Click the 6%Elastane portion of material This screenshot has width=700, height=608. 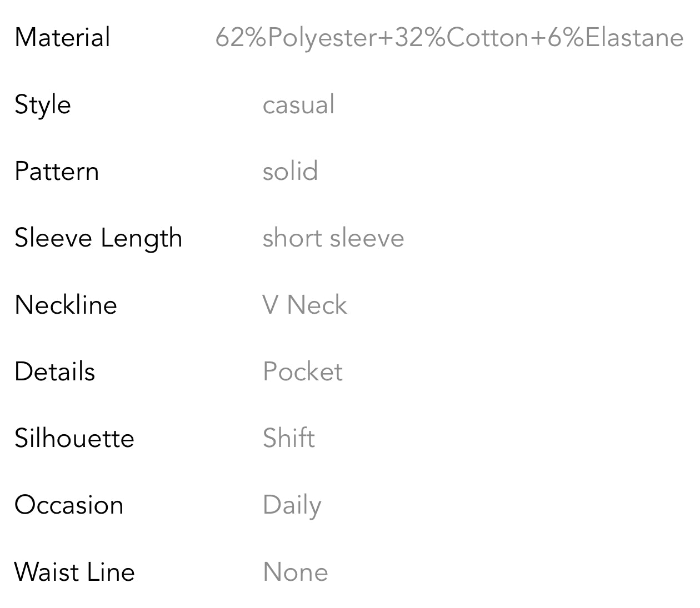pyautogui.click(x=615, y=38)
